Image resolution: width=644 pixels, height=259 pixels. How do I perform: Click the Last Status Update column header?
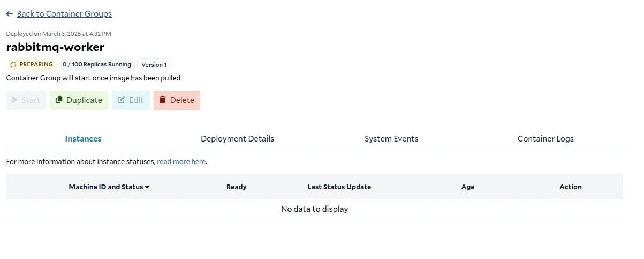point(339,187)
